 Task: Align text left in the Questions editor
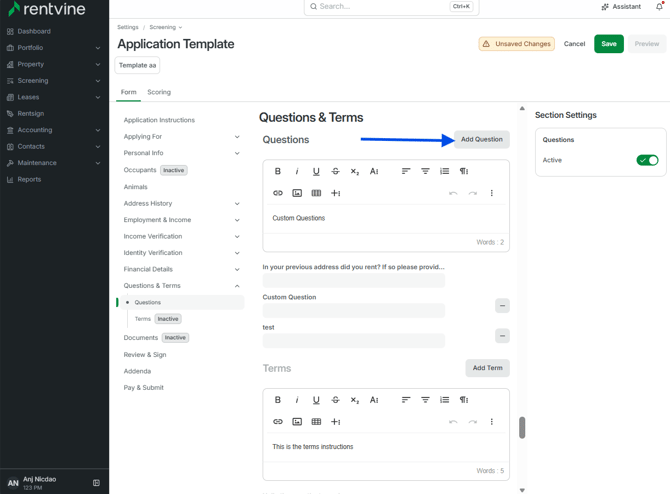point(406,171)
